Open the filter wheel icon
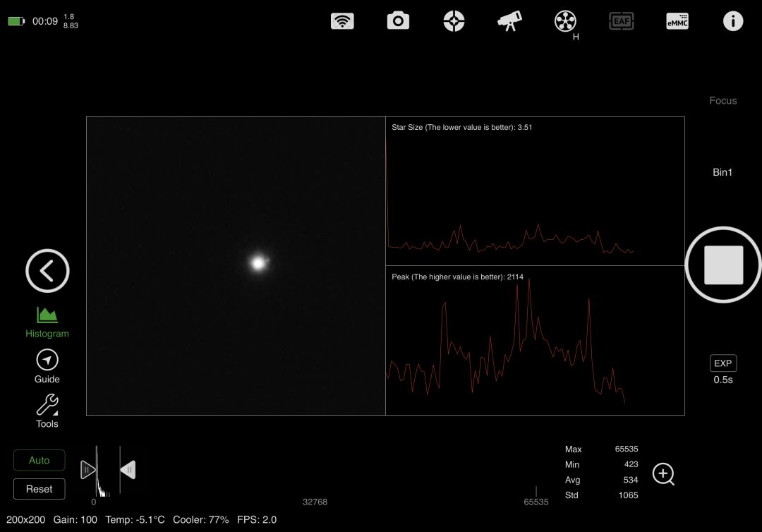The image size is (762, 532). 565,21
